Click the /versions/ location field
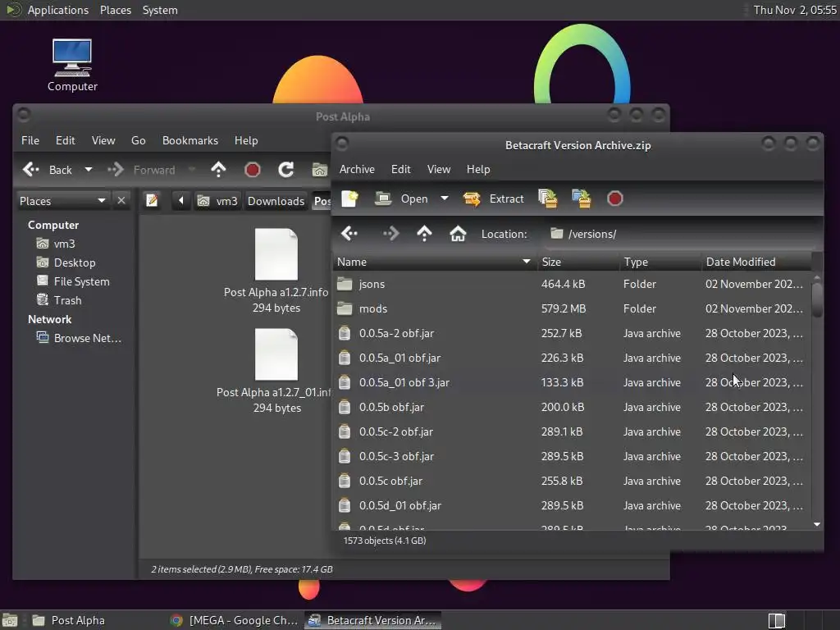The width and height of the screenshot is (840, 630). point(682,234)
